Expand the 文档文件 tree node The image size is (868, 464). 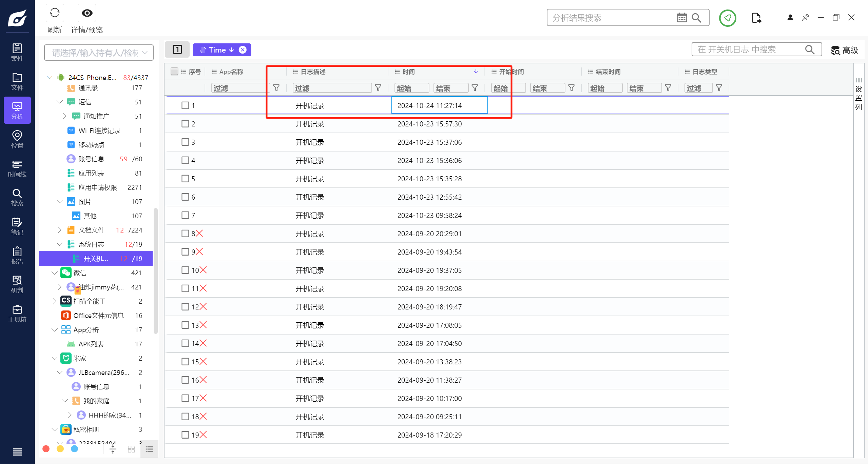[60, 230]
